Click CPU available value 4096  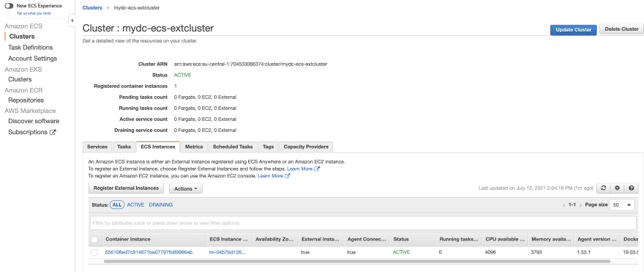coord(490,252)
